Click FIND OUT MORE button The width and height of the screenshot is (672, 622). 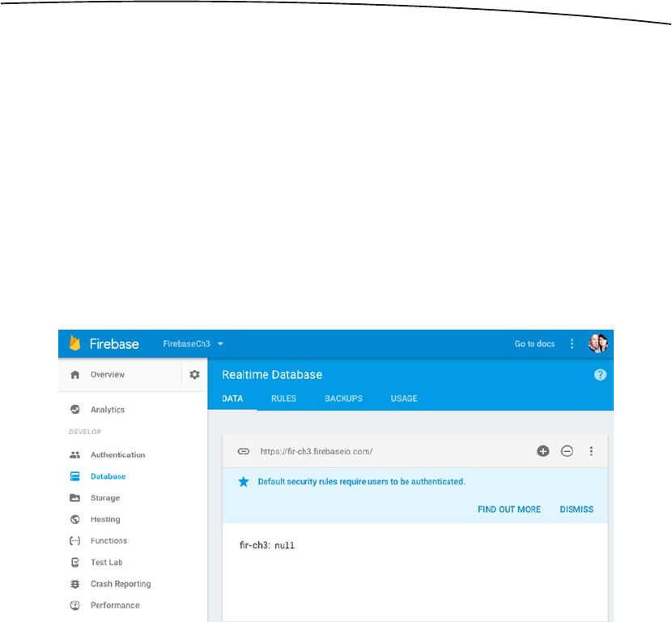tap(509, 509)
